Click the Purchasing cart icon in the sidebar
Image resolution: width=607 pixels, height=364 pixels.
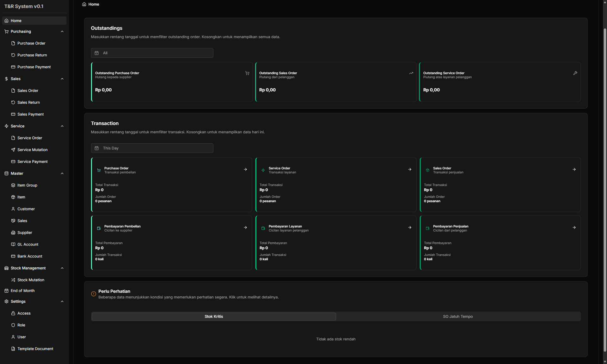(x=6, y=31)
